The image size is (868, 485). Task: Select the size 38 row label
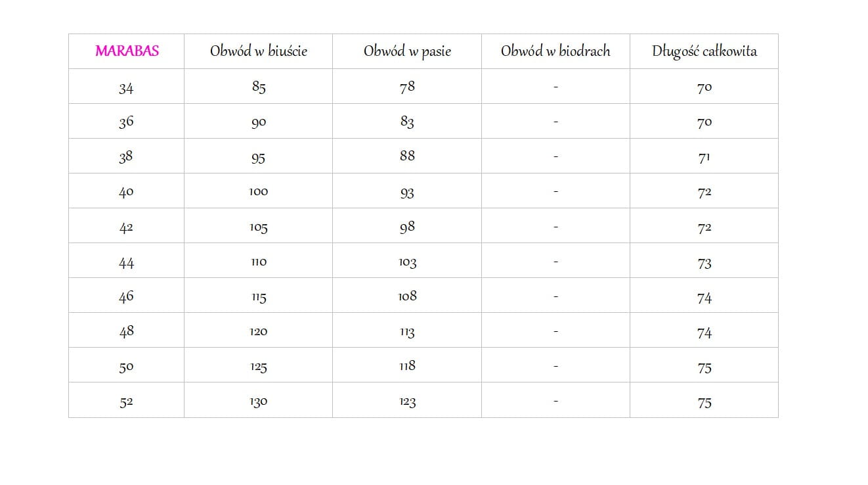coord(126,157)
